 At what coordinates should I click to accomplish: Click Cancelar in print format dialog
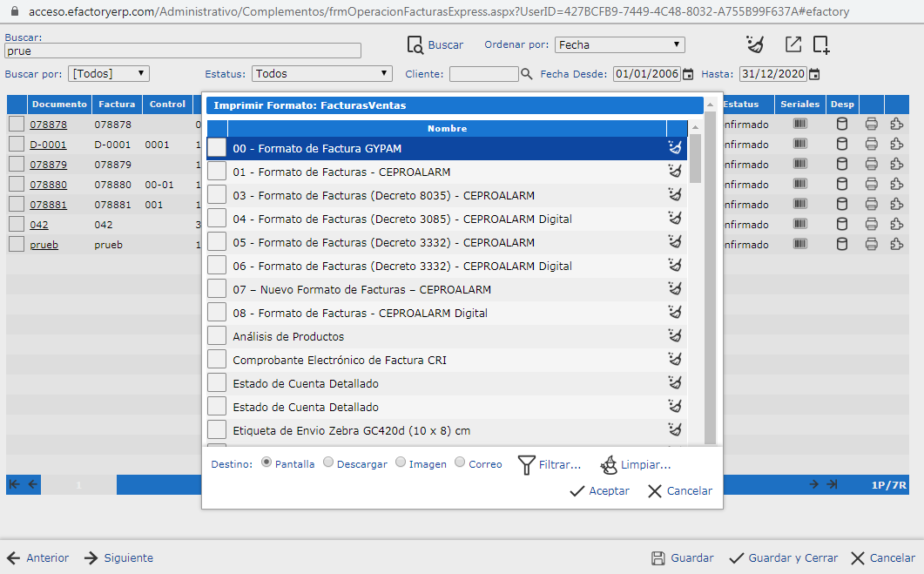click(x=680, y=491)
